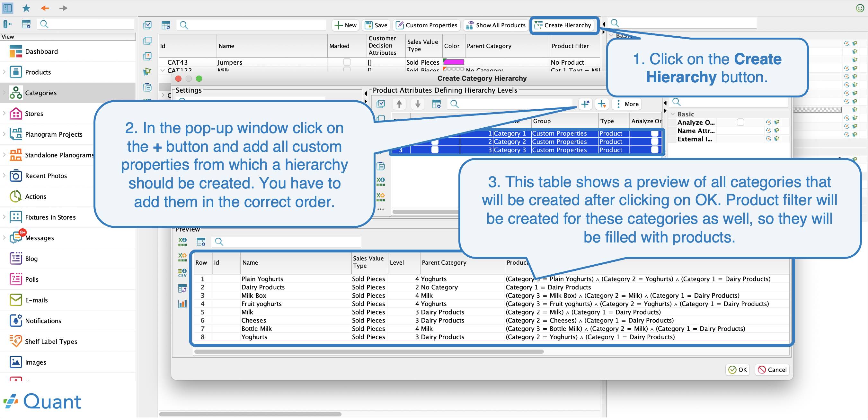Expand the Products tree item
The image size is (868, 420).
(x=4, y=72)
